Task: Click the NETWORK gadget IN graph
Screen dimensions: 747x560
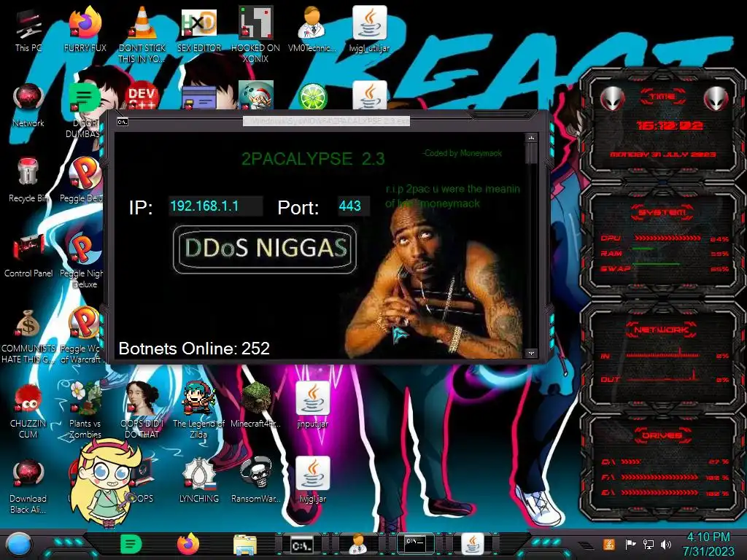Action: click(x=662, y=354)
